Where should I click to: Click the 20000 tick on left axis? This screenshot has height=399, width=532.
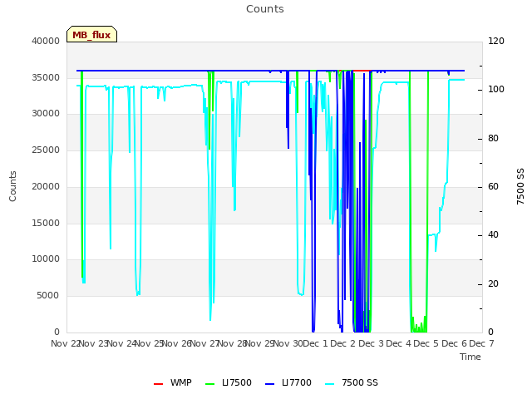46,186
